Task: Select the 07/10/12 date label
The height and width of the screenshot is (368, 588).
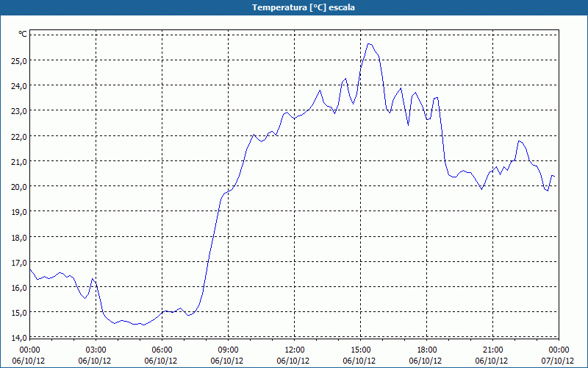Action: click(558, 361)
